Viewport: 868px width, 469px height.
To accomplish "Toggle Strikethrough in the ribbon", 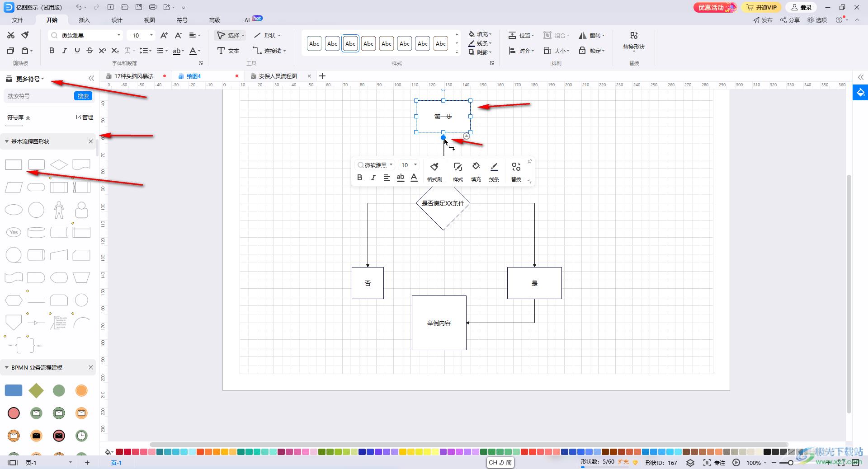I will point(90,51).
